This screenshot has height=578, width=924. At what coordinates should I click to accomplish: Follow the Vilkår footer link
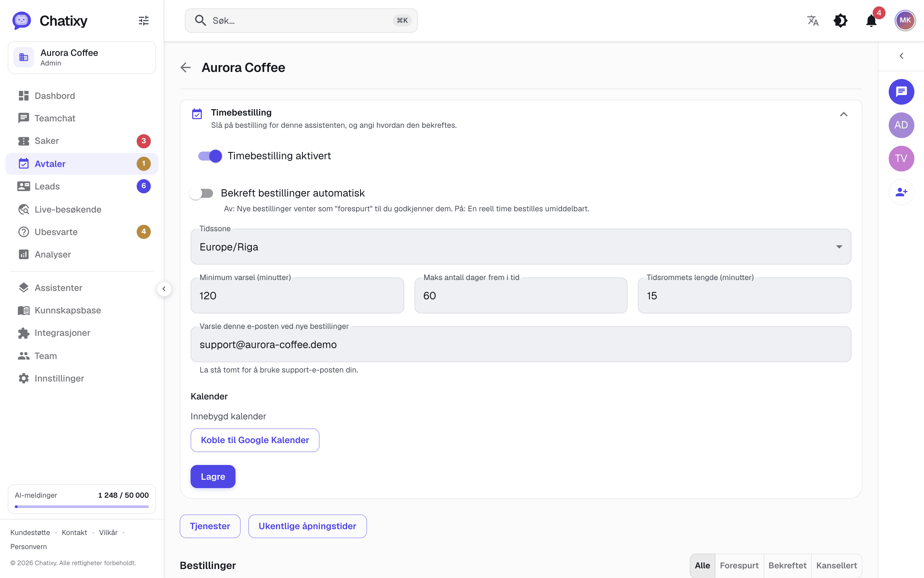pos(108,532)
